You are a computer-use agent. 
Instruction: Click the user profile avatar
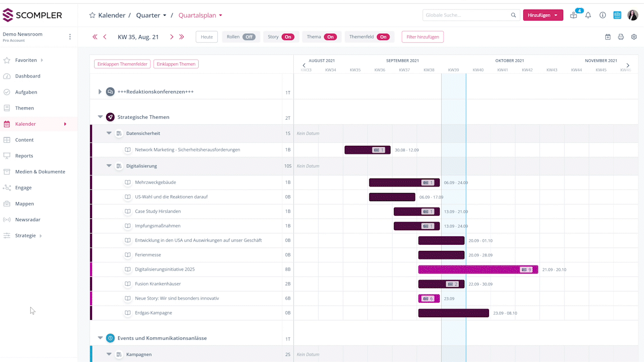point(632,15)
